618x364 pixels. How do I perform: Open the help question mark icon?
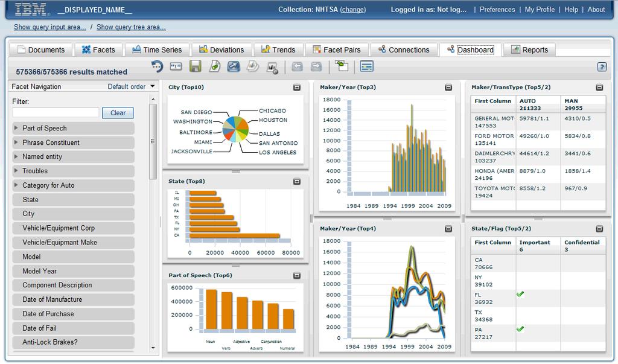(x=602, y=66)
